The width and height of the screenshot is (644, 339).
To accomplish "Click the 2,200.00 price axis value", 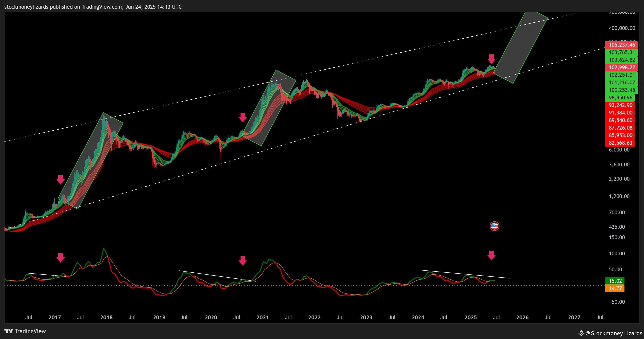I will pos(619,179).
